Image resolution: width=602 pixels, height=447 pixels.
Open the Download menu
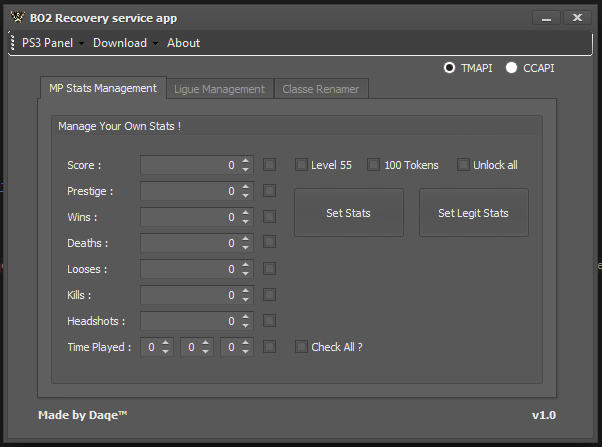tap(120, 43)
